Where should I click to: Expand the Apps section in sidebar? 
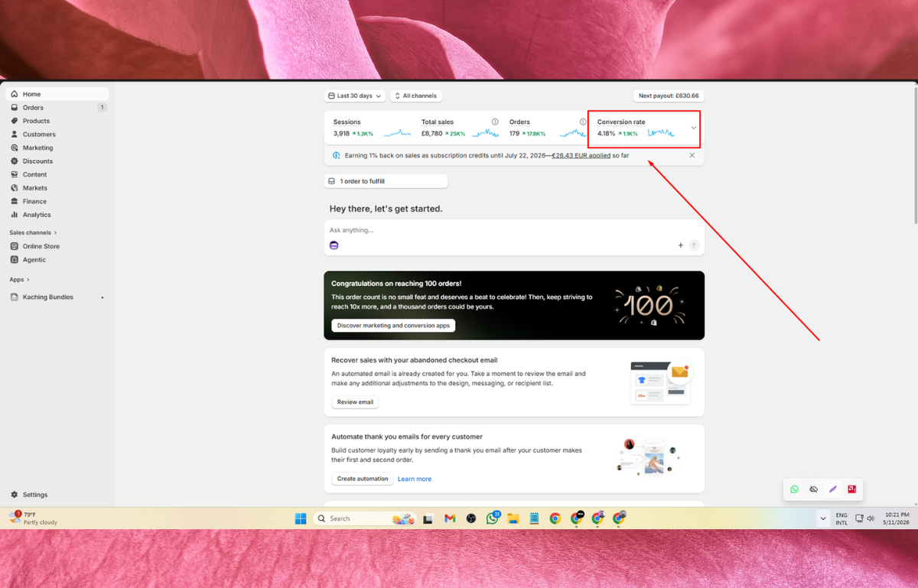(20, 280)
